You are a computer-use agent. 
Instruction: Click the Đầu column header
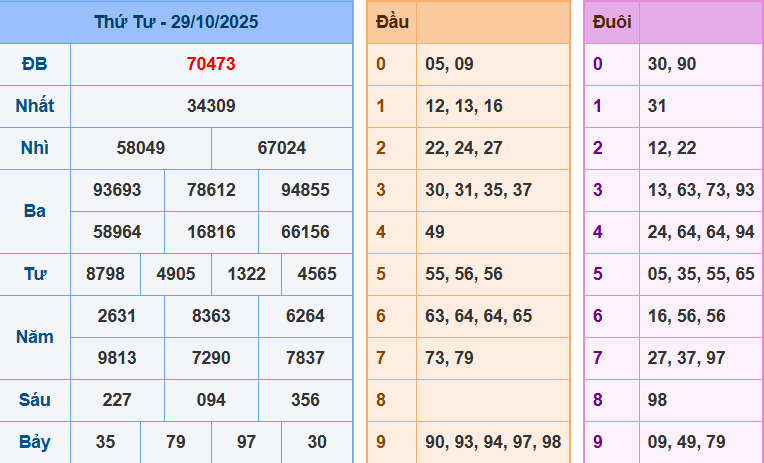pyautogui.click(x=391, y=22)
